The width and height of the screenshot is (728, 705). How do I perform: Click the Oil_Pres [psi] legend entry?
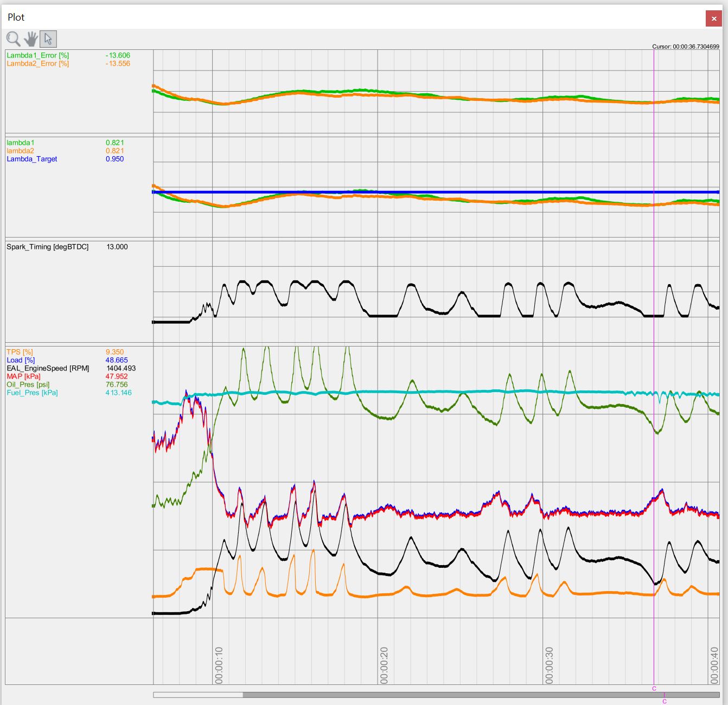(x=28, y=384)
